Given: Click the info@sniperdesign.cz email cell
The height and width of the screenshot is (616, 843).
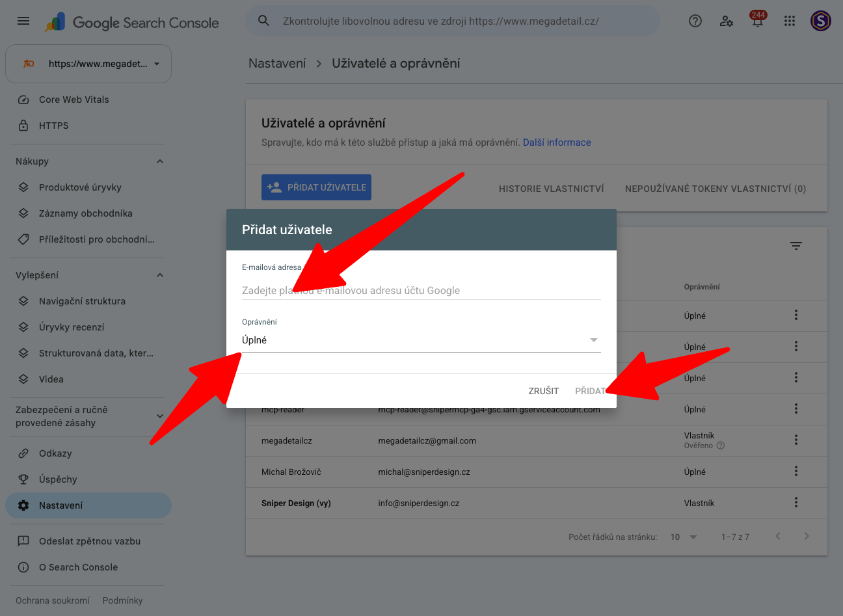Looking at the screenshot, I should (x=419, y=503).
